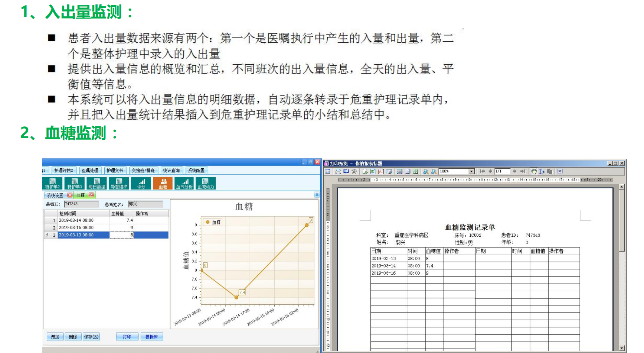The image size is (644, 353).
Task: Click the printer icon in print preview toolbar
Action: (x=338, y=171)
